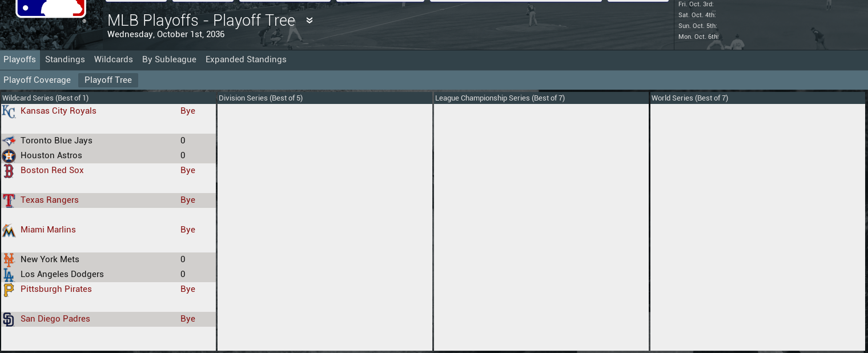Open the Kansas City Royals team link
Viewport: 868px width, 353px height.
pos(58,111)
